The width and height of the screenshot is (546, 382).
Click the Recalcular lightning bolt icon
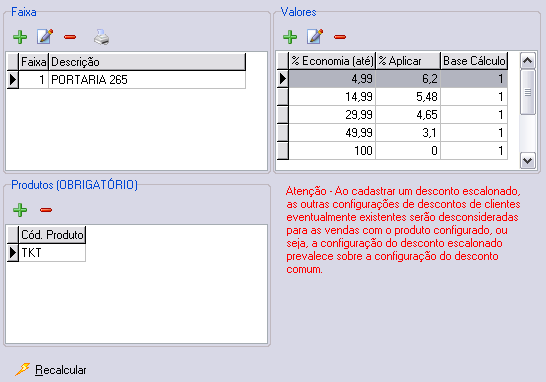click(23, 369)
